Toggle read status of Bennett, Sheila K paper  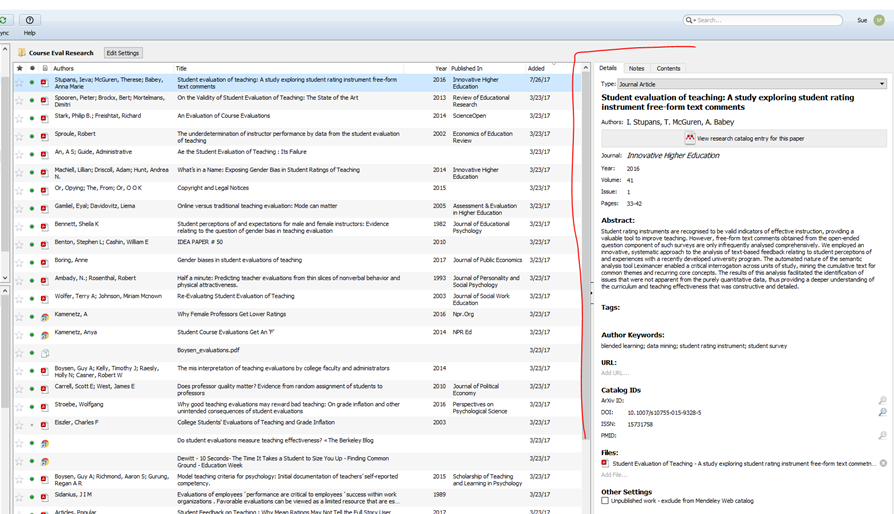click(32, 227)
